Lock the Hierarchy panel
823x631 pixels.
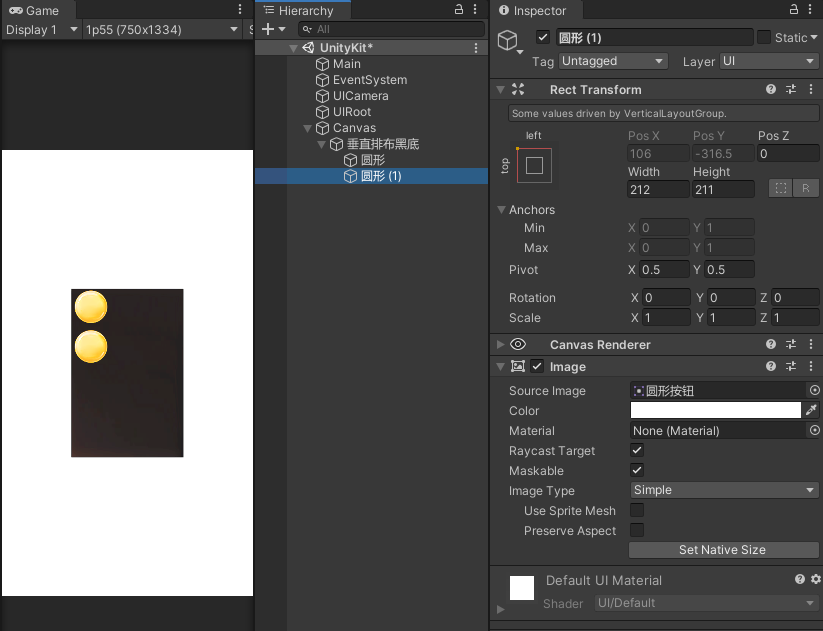[459, 9]
